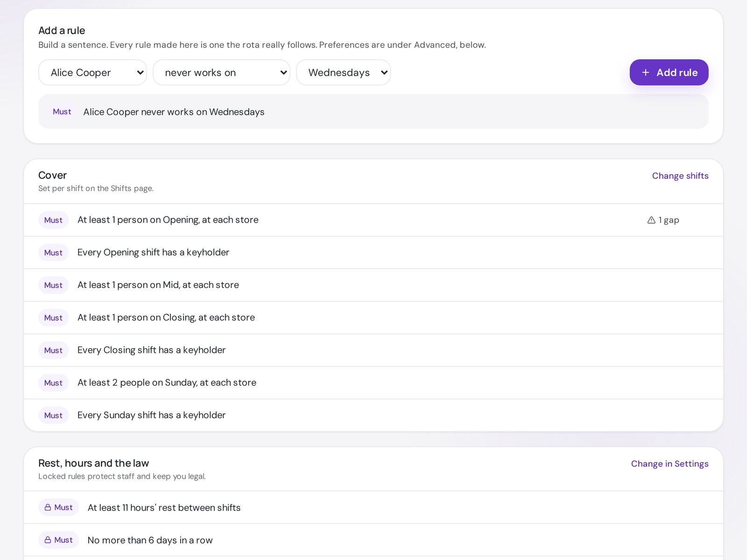Select "Every Opening shift has a keyholder" rule
Image resolution: width=747 pixels, height=560 pixels.
point(153,252)
